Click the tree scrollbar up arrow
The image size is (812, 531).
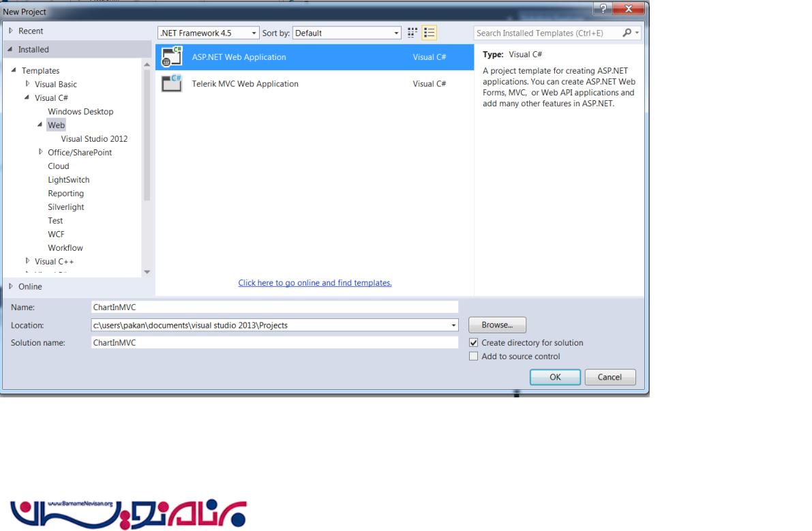147,65
